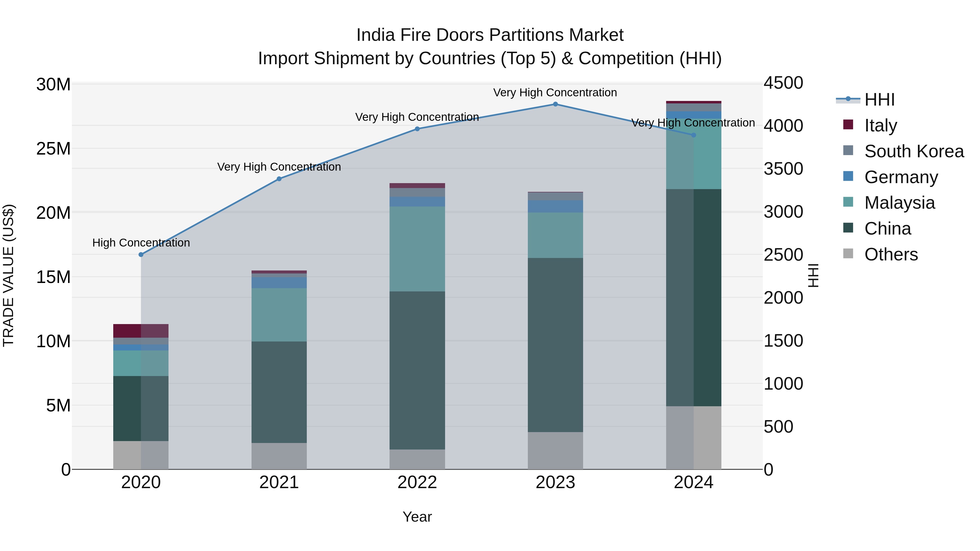Toggle HHI line in the legend
Image resolution: width=980 pixels, height=551 pixels.
coord(865,100)
